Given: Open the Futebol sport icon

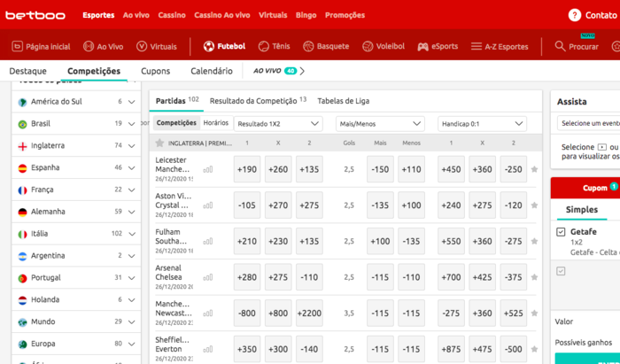Looking at the screenshot, I should (209, 46).
